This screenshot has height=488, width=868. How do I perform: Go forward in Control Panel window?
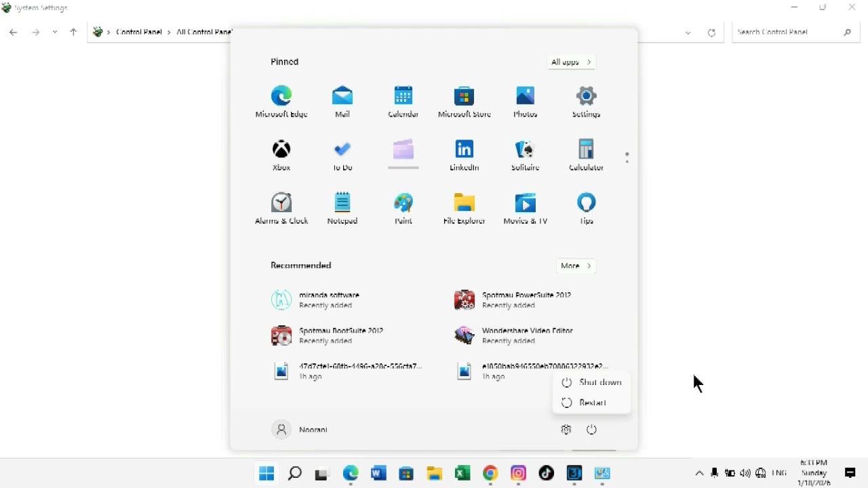pyautogui.click(x=36, y=32)
